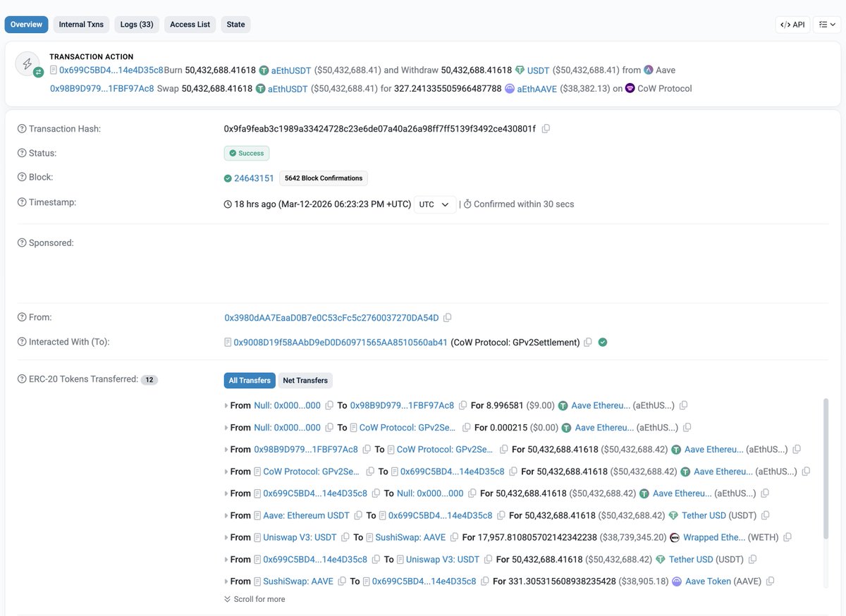Screen dimensions: 846x616
Task: Click the Aave logo in transaction action
Action: click(x=649, y=70)
